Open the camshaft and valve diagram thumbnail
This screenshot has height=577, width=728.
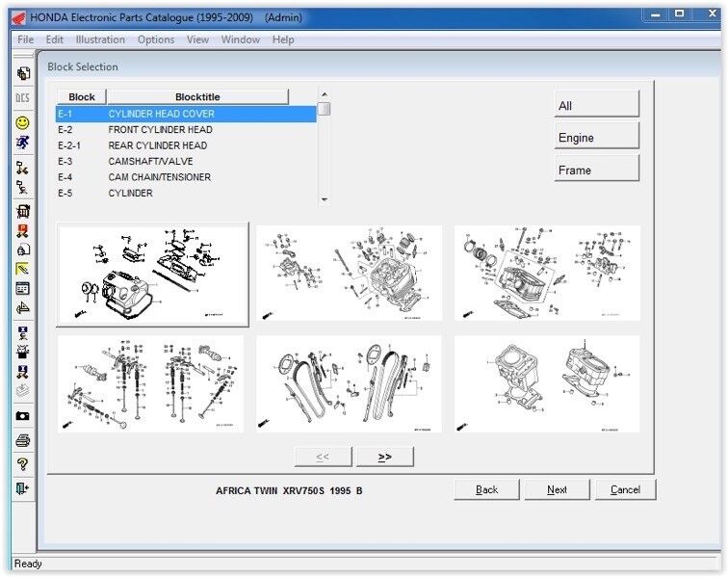[150, 383]
